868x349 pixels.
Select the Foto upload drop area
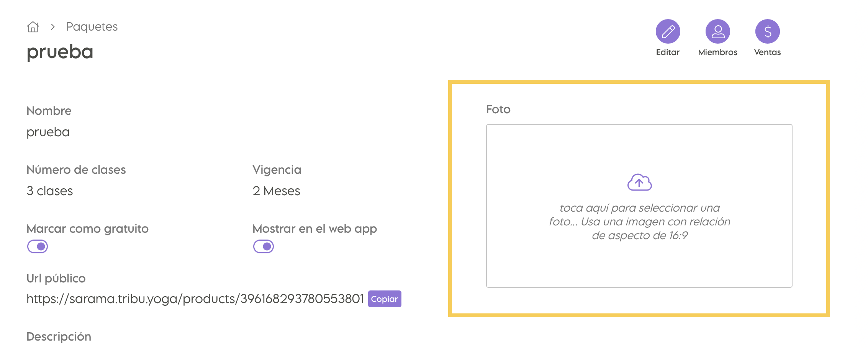tap(639, 206)
